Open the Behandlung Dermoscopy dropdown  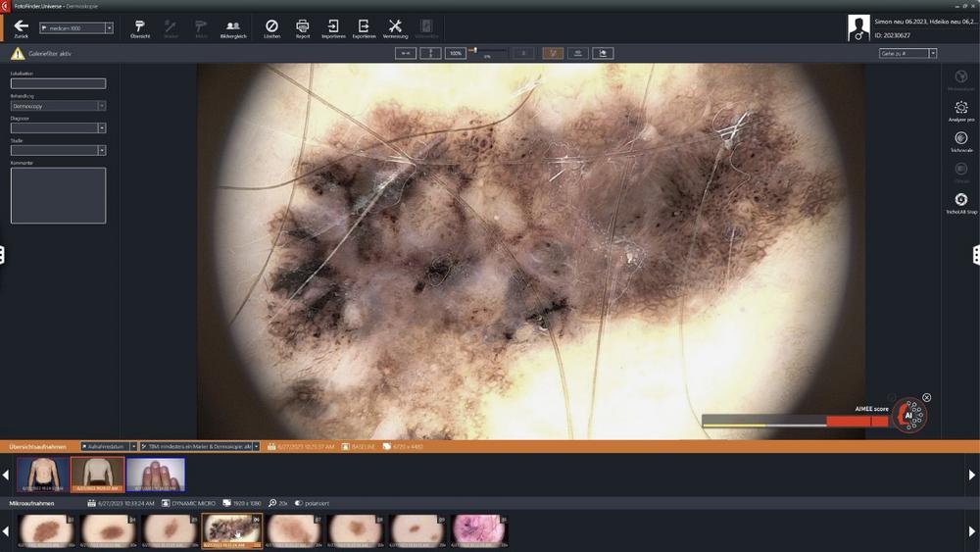pos(101,105)
